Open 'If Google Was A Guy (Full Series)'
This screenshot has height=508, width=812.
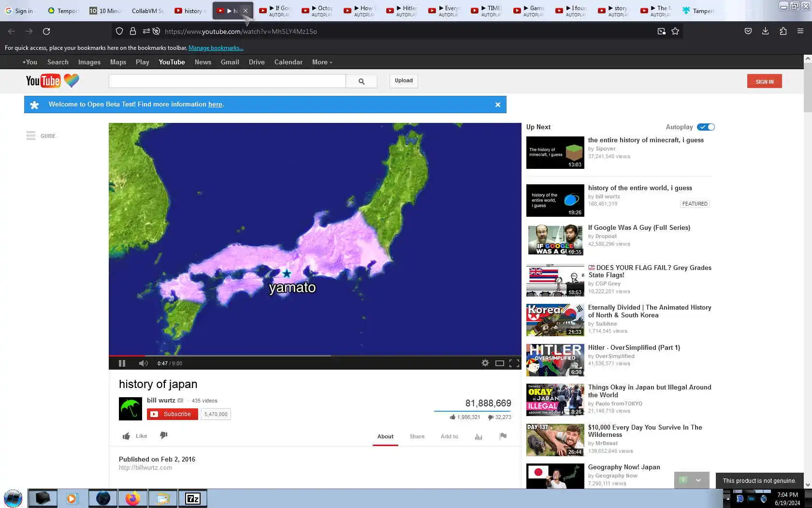pos(639,228)
